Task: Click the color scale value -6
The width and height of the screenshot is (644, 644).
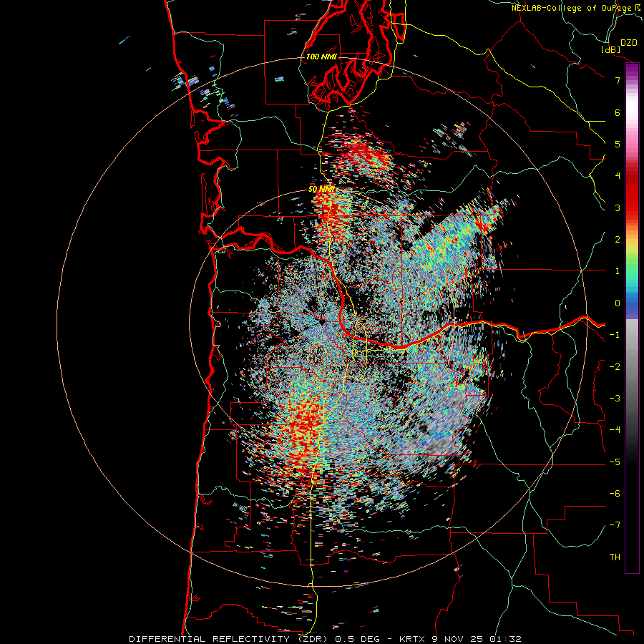Action: click(x=615, y=494)
